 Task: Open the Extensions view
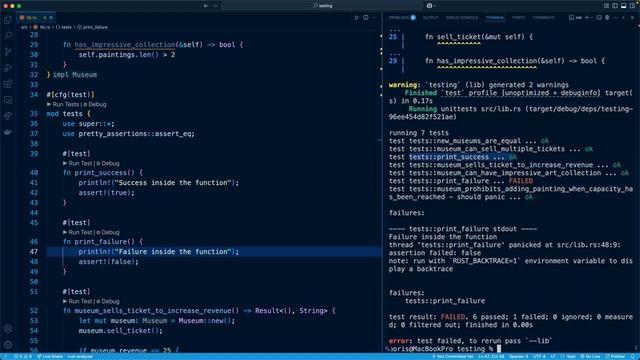[8, 84]
